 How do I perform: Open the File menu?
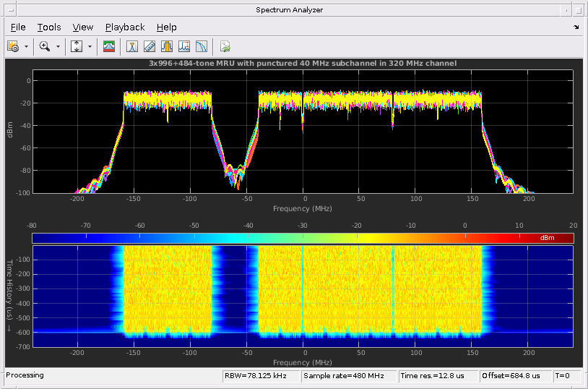point(18,27)
